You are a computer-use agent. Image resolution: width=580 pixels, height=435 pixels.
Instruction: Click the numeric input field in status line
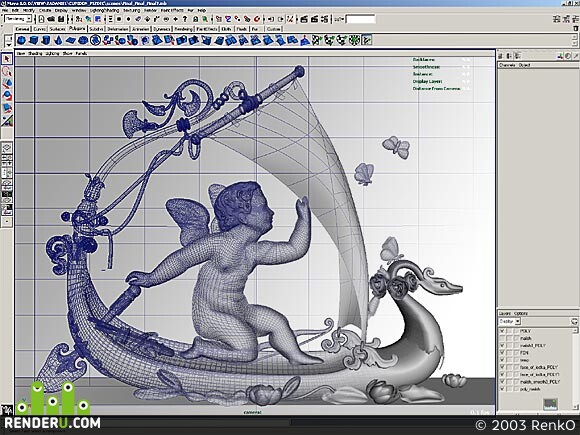pyautogui.click(x=361, y=19)
